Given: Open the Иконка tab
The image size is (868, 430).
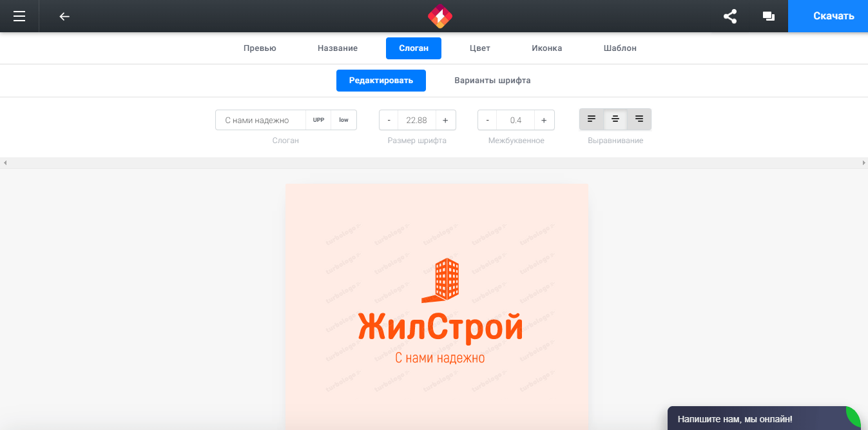Looking at the screenshot, I should pyautogui.click(x=546, y=48).
